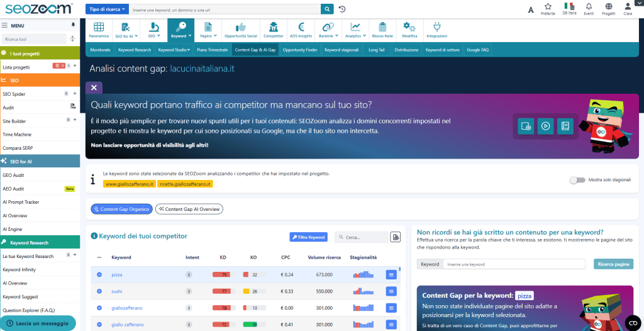This screenshot has height=331, width=644.
Task: Open the Google FAQ subtab
Action: pos(478,50)
